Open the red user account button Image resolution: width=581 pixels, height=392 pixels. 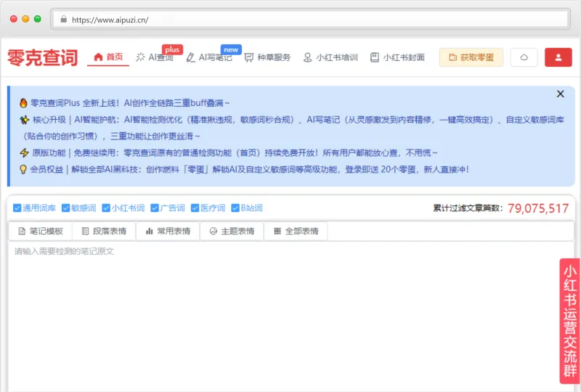[558, 57]
